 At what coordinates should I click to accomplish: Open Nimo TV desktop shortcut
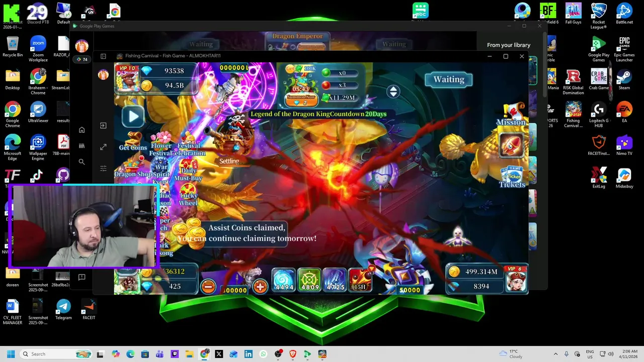[x=624, y=145]
